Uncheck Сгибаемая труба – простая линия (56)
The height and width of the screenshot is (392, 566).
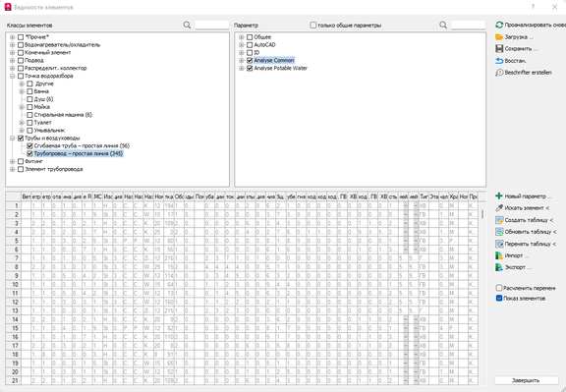click(x=29, y=145)
